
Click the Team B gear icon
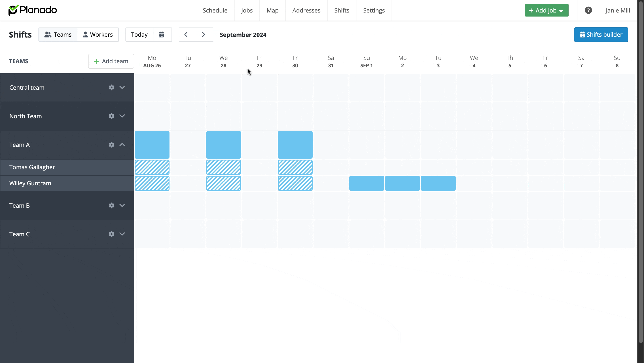click(112, 205)
